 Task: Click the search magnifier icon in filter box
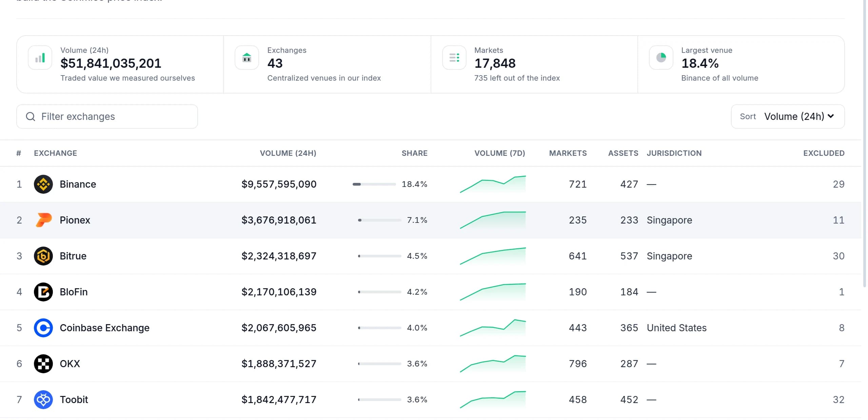[x=31, y=117]
